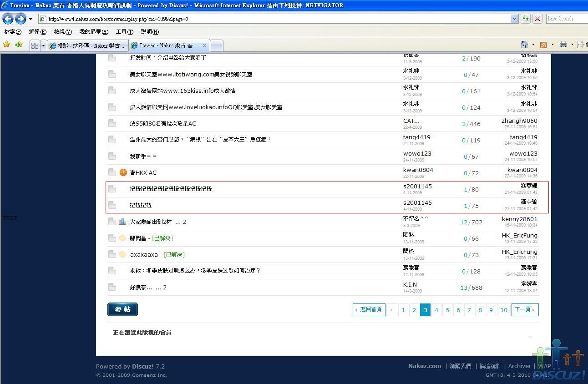This screenshot has height=384, width=588.
Task: Expand the RSS feeds dropdown arrow
Action: click(553, 45)
